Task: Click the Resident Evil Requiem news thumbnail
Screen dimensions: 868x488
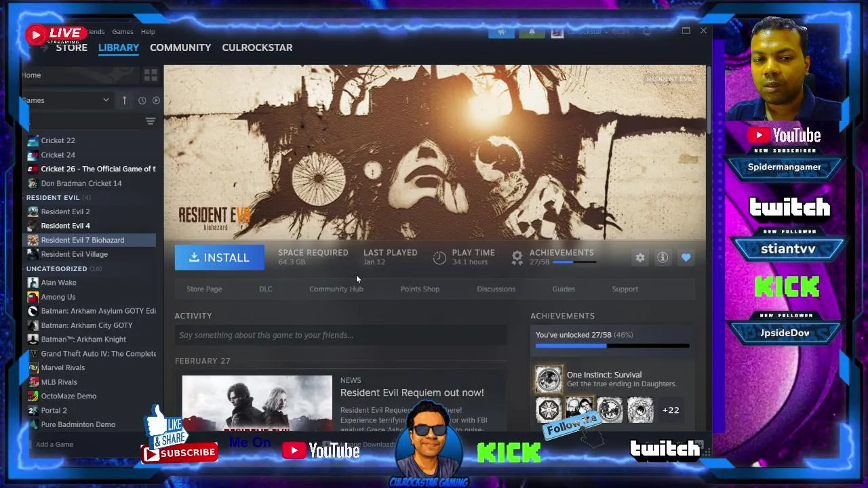Action: [x=257, y=403]
